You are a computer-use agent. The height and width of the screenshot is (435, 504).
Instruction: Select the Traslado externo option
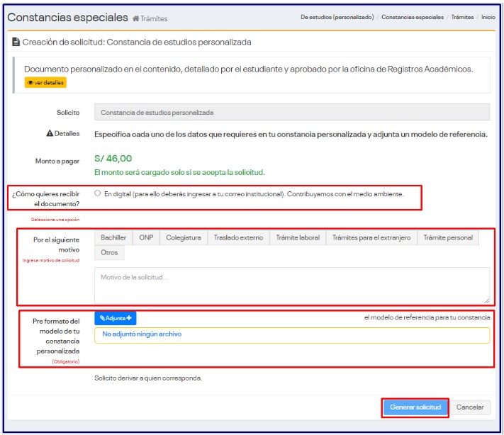238,238
